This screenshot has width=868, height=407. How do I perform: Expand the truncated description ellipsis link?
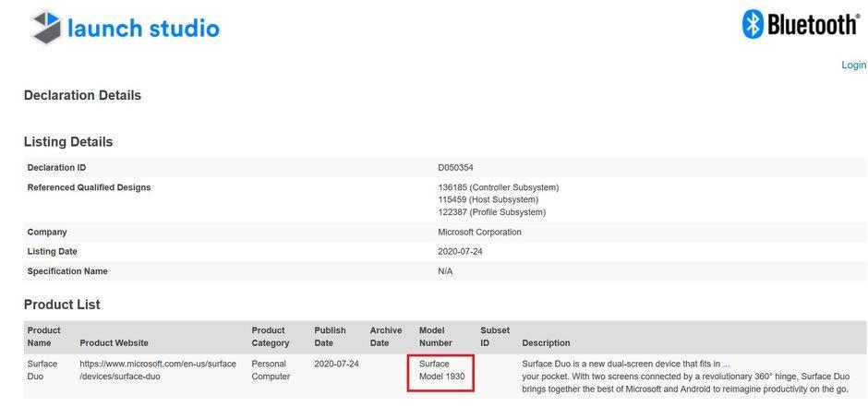tap(727, 364)
